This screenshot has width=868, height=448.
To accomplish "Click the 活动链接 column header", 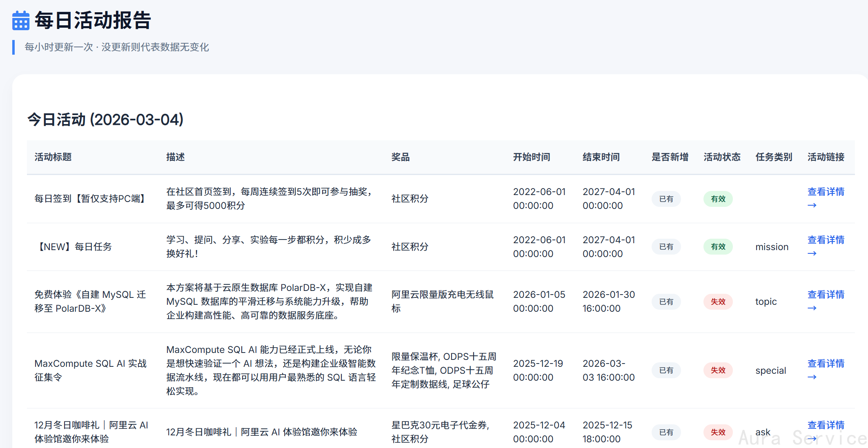I will point(826,157).
